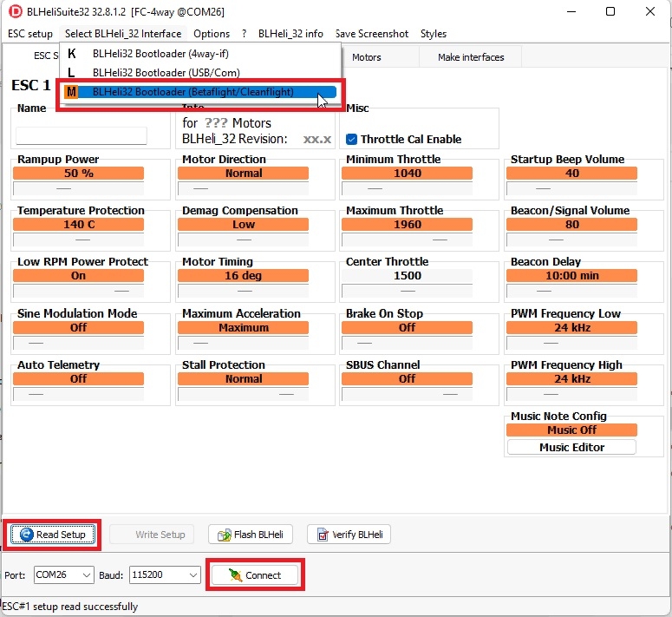Click the BLHeliSuite32 app icon in title bar
This screenshot has width=672, height=617.
(15, 11)
